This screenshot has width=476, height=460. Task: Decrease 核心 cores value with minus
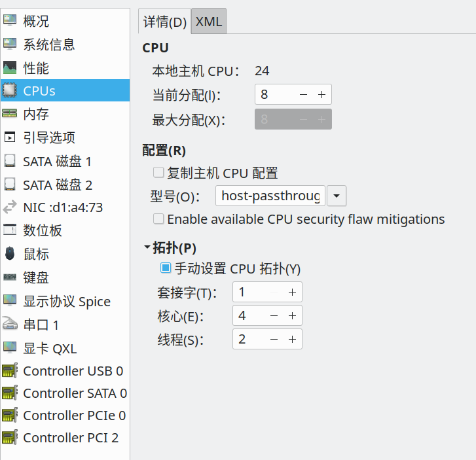(x=274, y=316)
